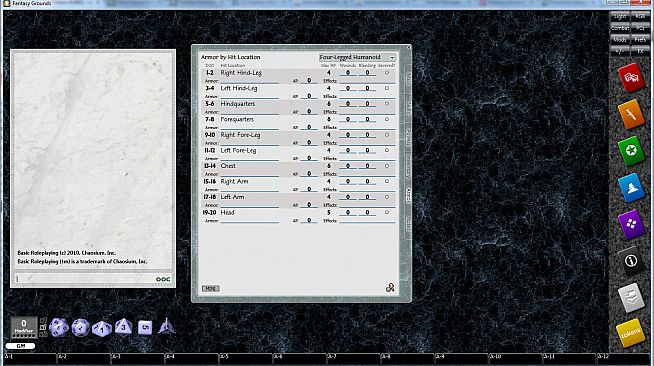
Task: Open the blue figure sidebar icon
Action: coord(631,188)
